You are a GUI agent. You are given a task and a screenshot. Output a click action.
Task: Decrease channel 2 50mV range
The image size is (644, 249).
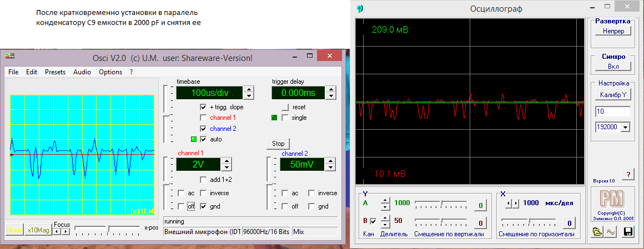[x=330, y=167]
